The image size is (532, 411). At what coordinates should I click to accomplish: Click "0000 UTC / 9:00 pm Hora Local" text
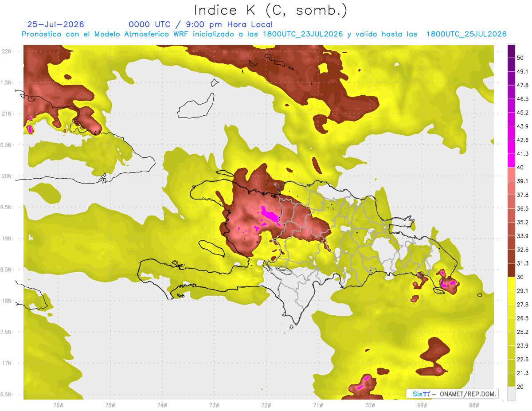[x=201, y=24]
